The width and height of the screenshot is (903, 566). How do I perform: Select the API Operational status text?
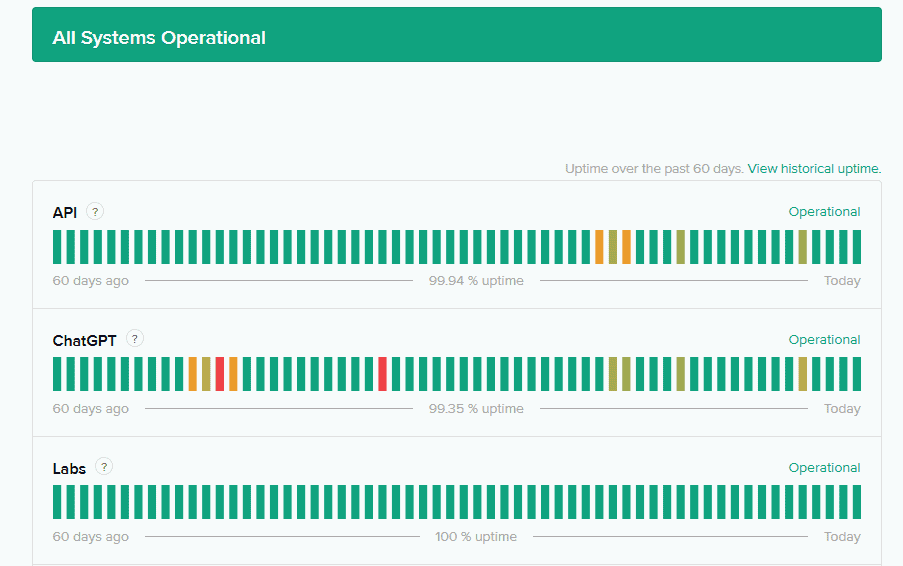(824, 212)
